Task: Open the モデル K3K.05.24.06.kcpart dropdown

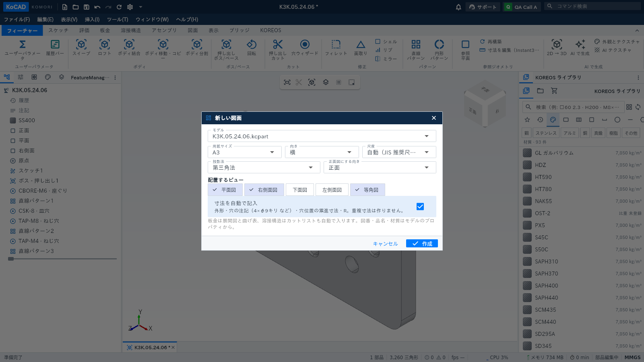Action: click(322, 136)
